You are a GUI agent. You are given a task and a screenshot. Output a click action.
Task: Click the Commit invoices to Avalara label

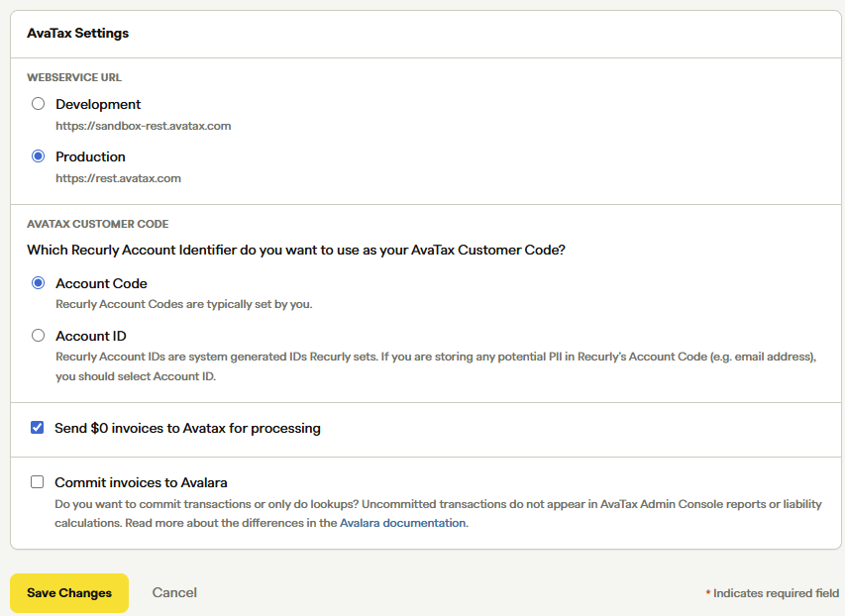[x=141, y=482]
